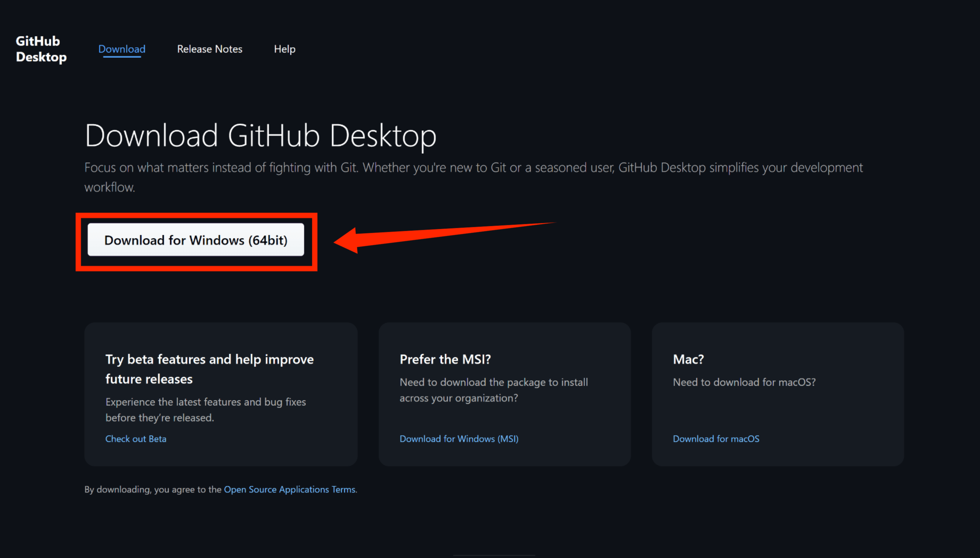
Task: Go to Release Notes page
Action: [210, 49]
